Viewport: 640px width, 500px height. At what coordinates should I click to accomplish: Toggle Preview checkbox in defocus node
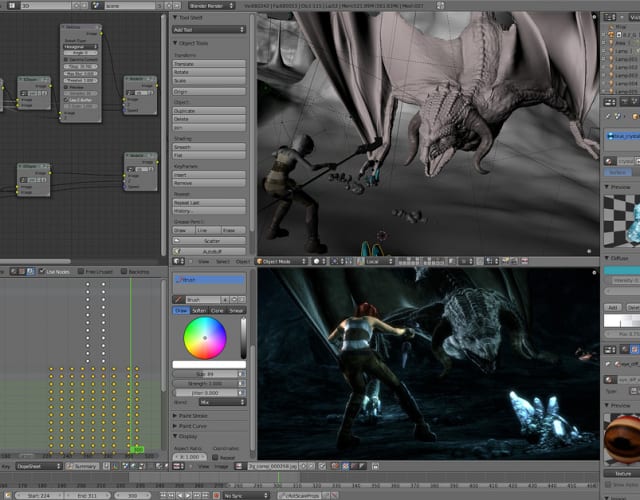point(66,87)
